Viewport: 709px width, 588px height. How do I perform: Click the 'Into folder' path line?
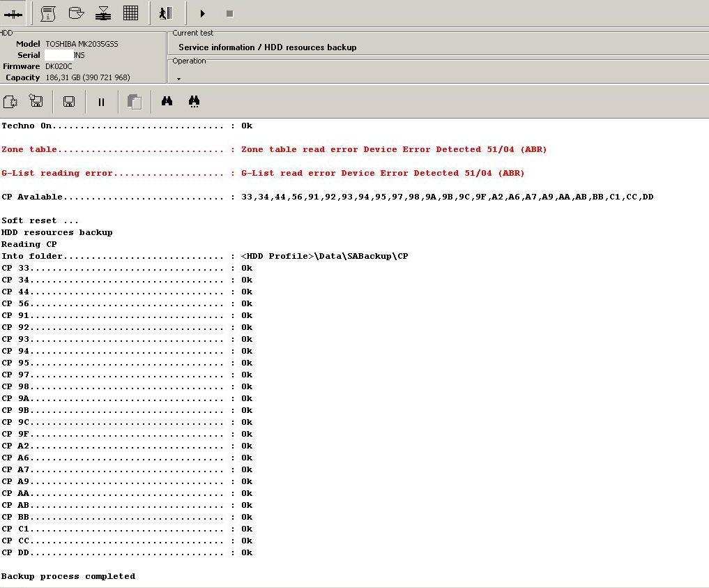(x=205, y=256)
